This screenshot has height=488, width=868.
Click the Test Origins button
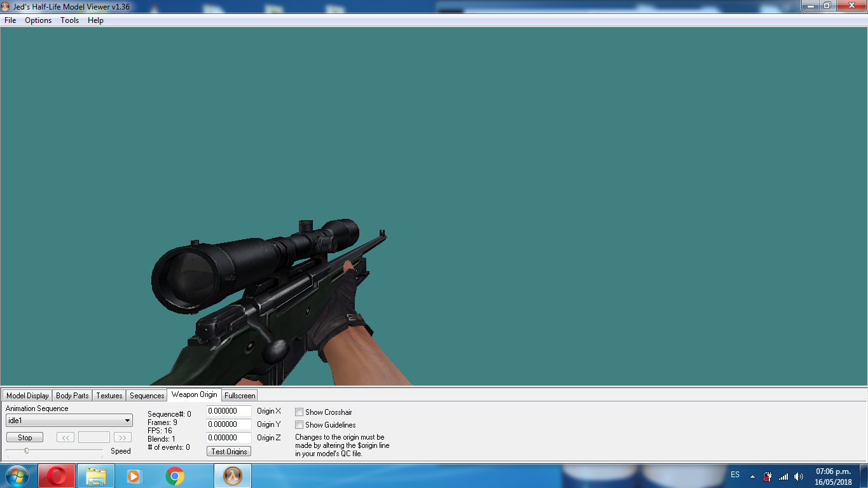[x=229, y=452]
